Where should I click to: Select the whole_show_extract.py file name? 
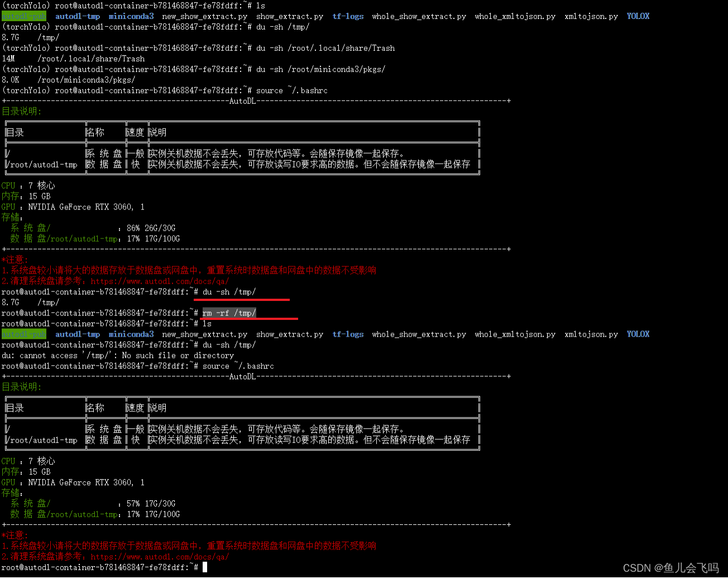coord(419,16)
